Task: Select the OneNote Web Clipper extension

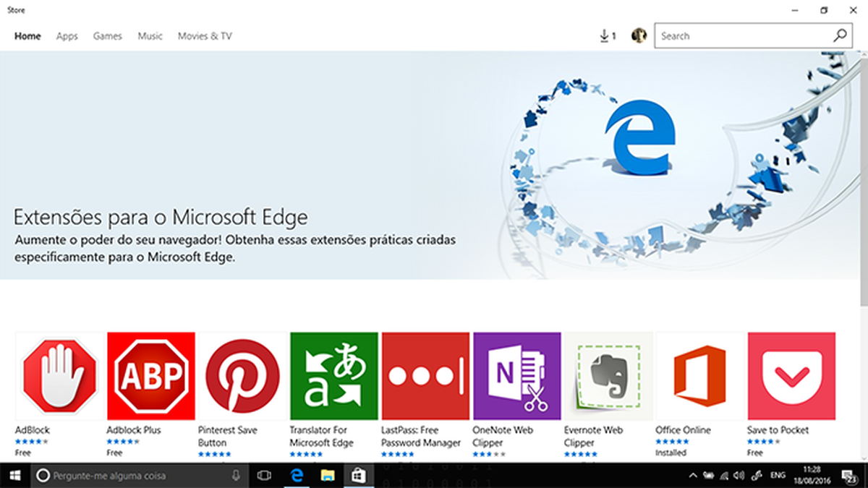Action: 516,376
